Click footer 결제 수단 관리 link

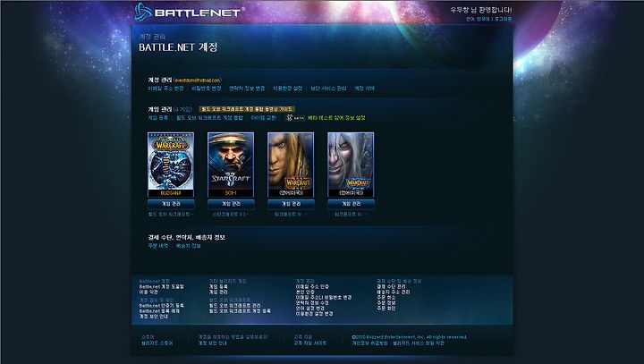click(391, 287)
